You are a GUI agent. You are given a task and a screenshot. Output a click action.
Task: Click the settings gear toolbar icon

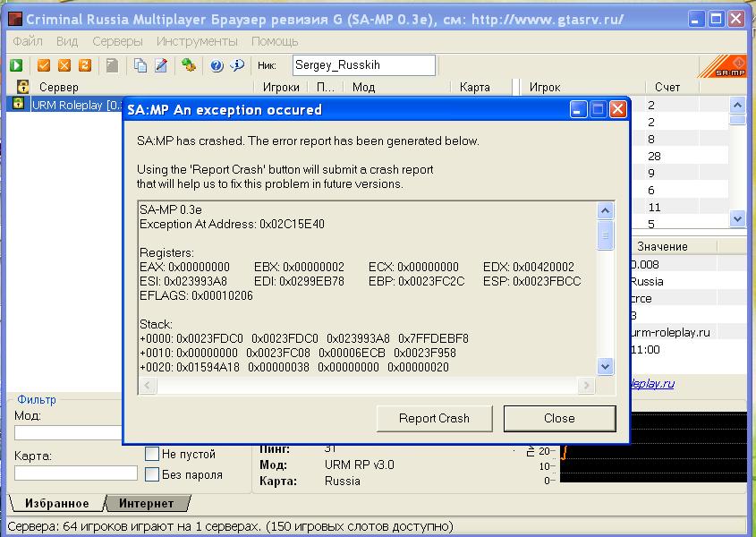(x=189, y=65)
